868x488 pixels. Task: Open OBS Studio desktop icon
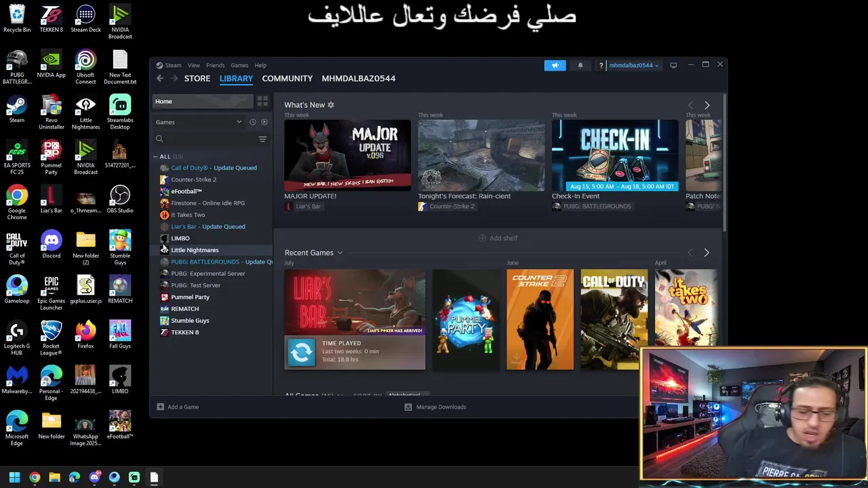pos(120,199)
